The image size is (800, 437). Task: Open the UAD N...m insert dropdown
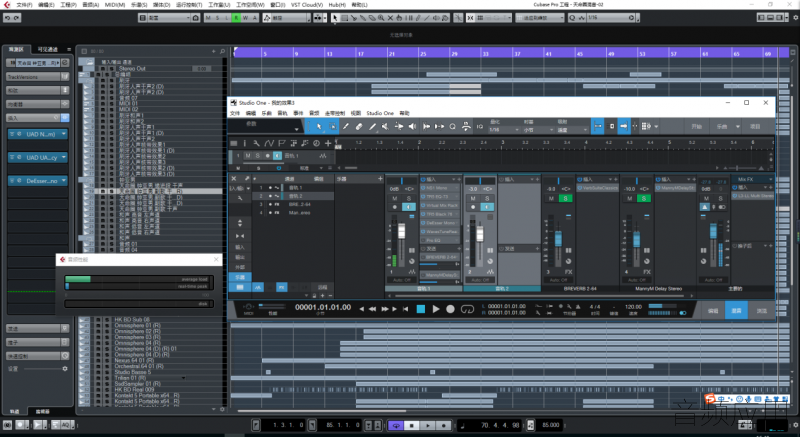click(64, 134)
